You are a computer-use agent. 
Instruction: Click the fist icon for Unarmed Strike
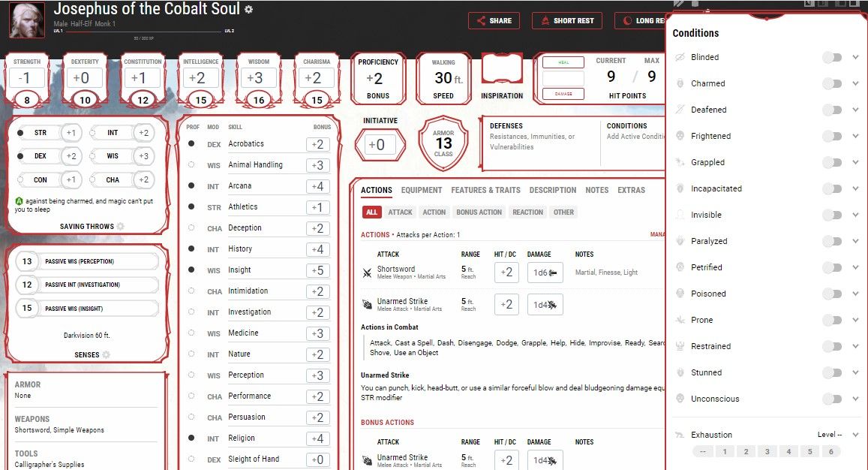coord(367,302)
